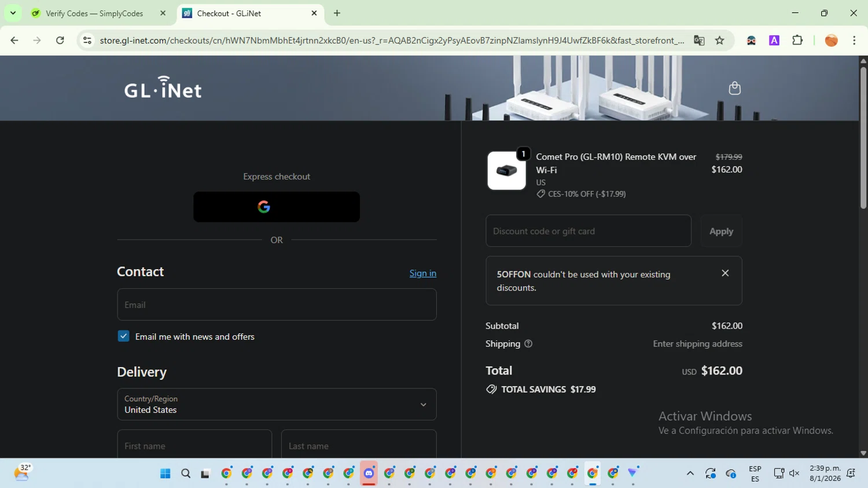Screen dimensions: 868x488
Task: Close the Verify Codes SimplyCodes tab
Action: pos(163,13)
